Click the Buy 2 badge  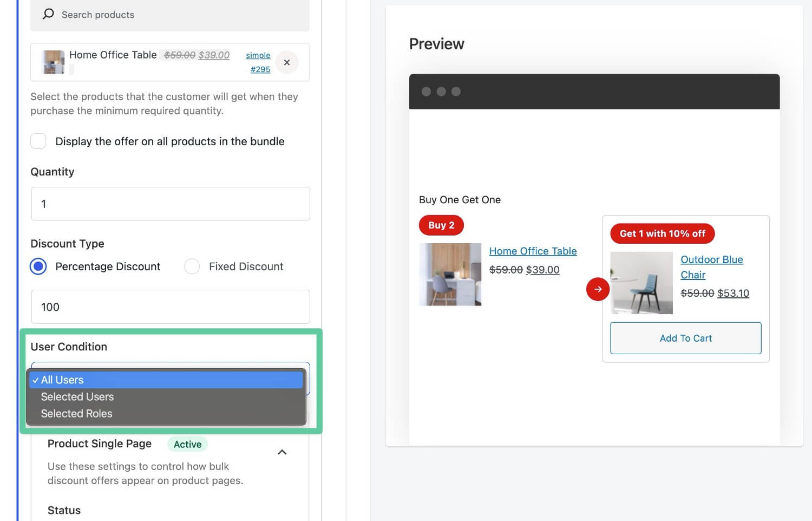coord(441,225)
